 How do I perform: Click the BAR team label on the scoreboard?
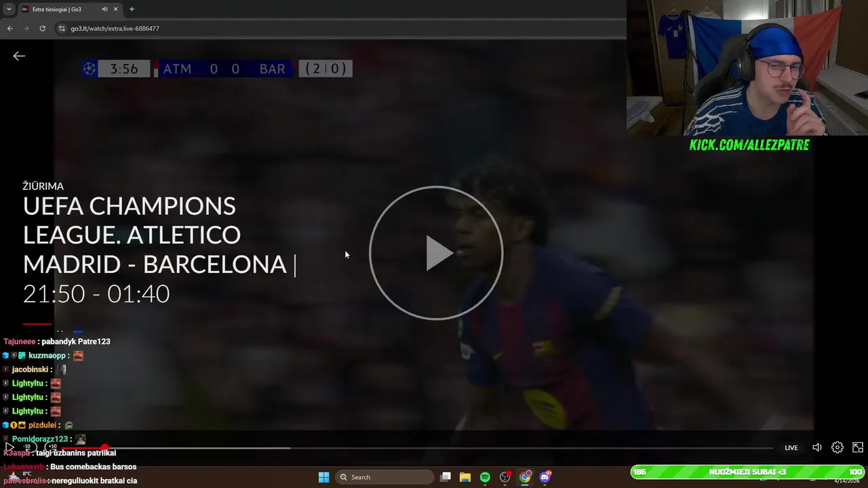point(272,69)
